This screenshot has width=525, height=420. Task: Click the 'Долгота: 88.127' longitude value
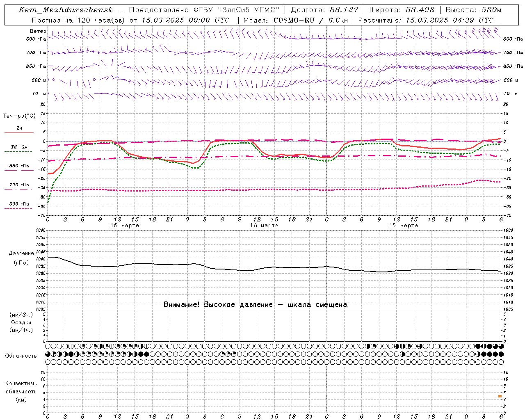(x=324, y=10)
